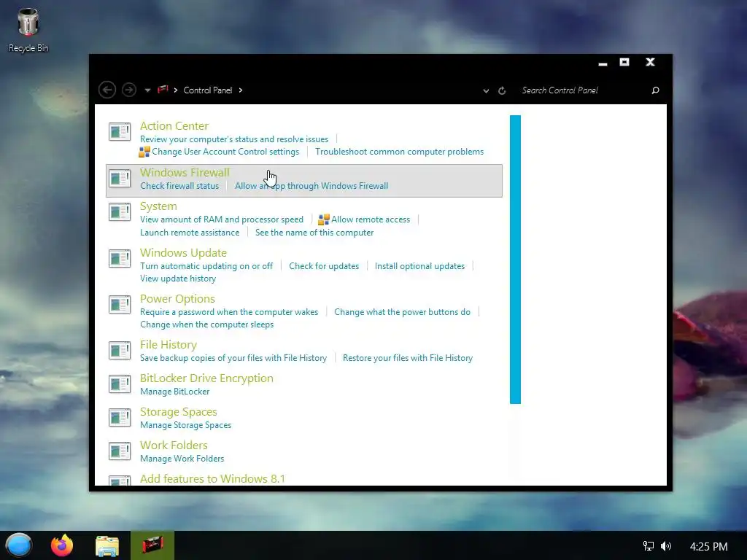Open BitLocker Drive Encryption heading
The image size is (747, 560).
tap(206, 378)
